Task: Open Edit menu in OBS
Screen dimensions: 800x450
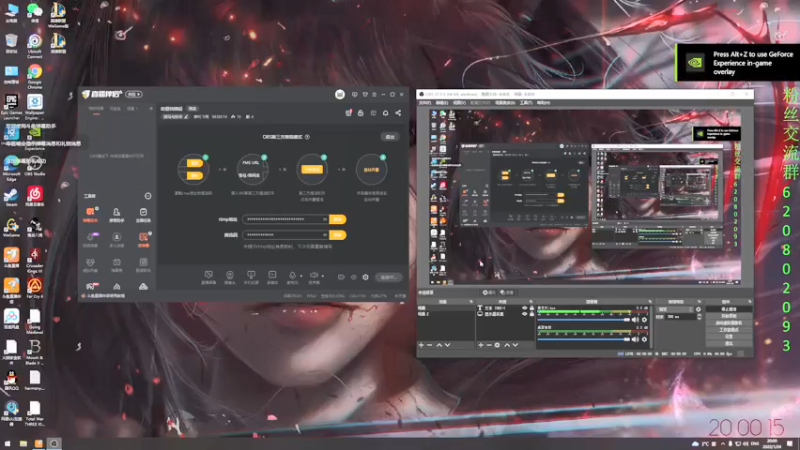Action: pyautogui.click(x=442, y=103)
